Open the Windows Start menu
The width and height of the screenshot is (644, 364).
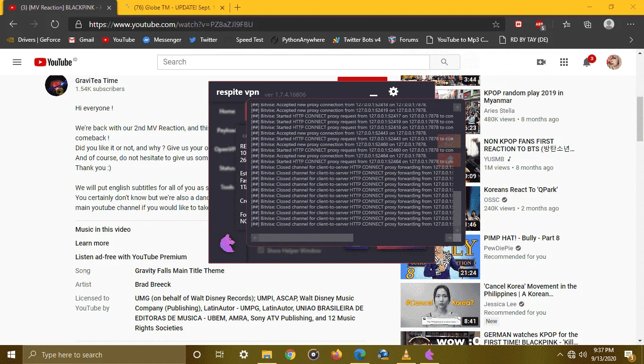point(11,355)
